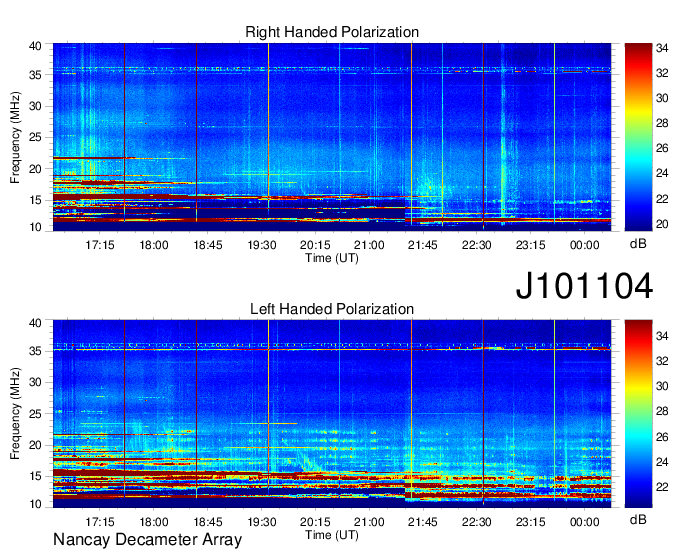Click 20:15 time tick on Left Handed plot
Screen dimensions: 680x552
coord(315,522)
